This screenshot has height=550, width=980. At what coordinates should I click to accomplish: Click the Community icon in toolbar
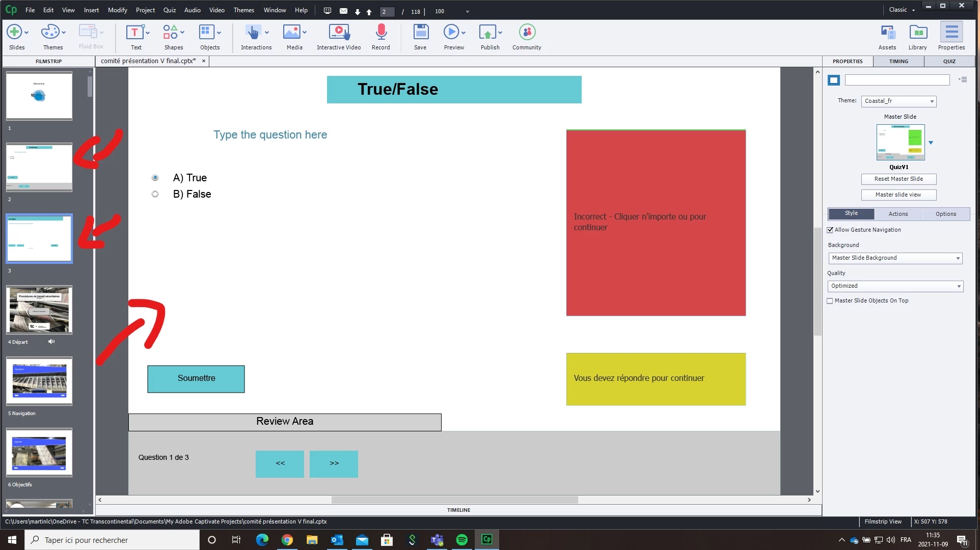(527, 33)
